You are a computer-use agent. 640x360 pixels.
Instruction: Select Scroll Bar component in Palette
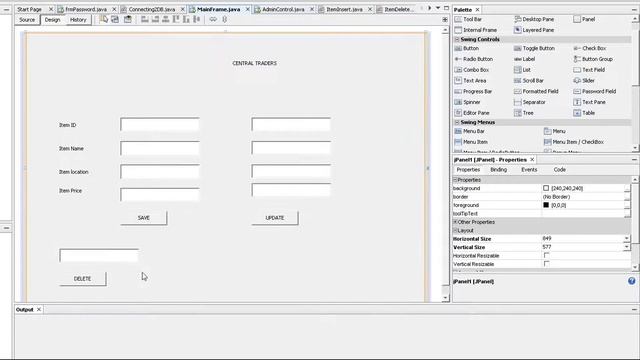[529, 81]
